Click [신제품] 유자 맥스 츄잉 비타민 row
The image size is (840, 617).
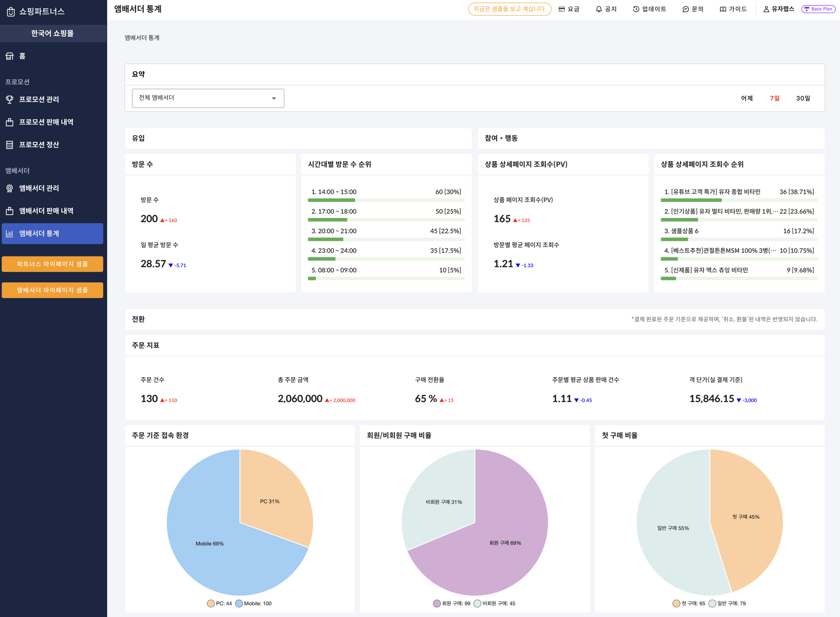739,273
